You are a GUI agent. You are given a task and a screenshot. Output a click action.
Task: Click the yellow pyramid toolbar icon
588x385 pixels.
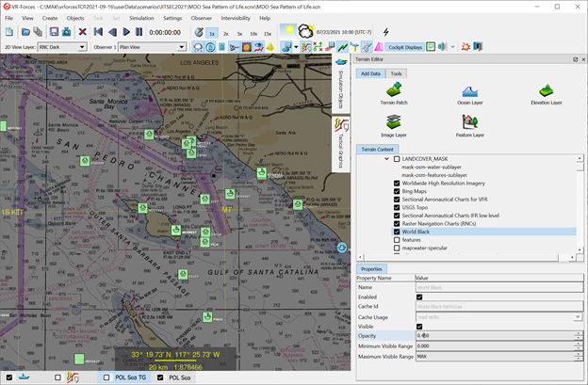[270, 47]
